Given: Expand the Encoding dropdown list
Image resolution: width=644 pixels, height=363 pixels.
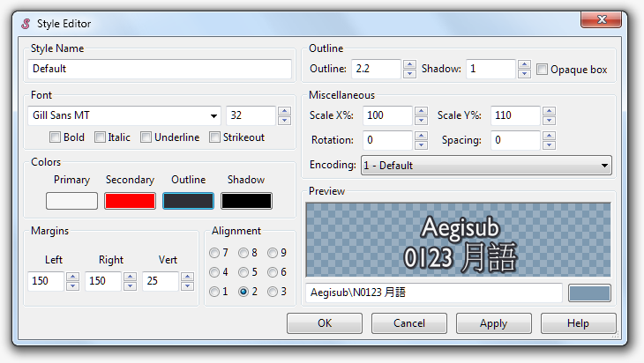Looking at the screenshot, I should point(604,165).
